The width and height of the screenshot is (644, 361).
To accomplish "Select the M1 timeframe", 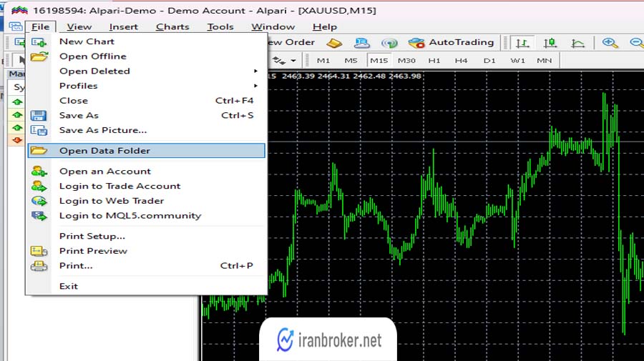I will tap(323, 60).
